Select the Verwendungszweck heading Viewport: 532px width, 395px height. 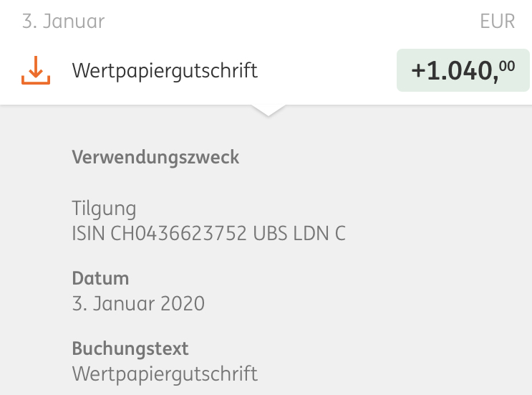(x=155, y=157)
